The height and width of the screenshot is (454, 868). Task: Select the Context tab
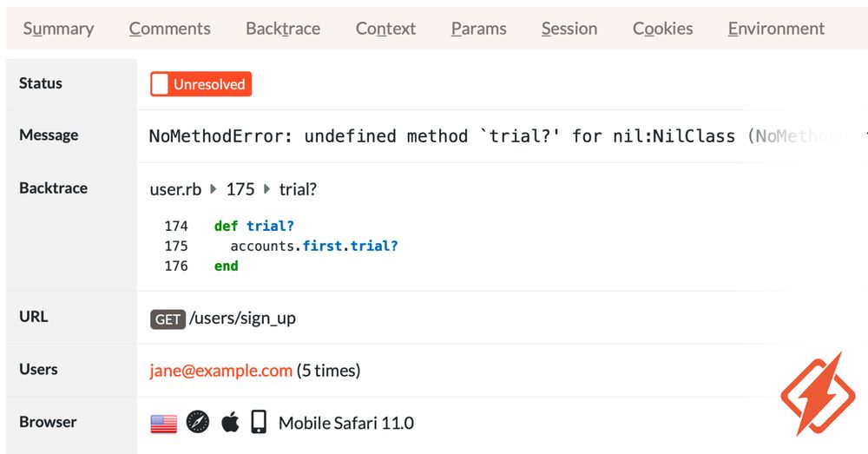tap(385, 29)
